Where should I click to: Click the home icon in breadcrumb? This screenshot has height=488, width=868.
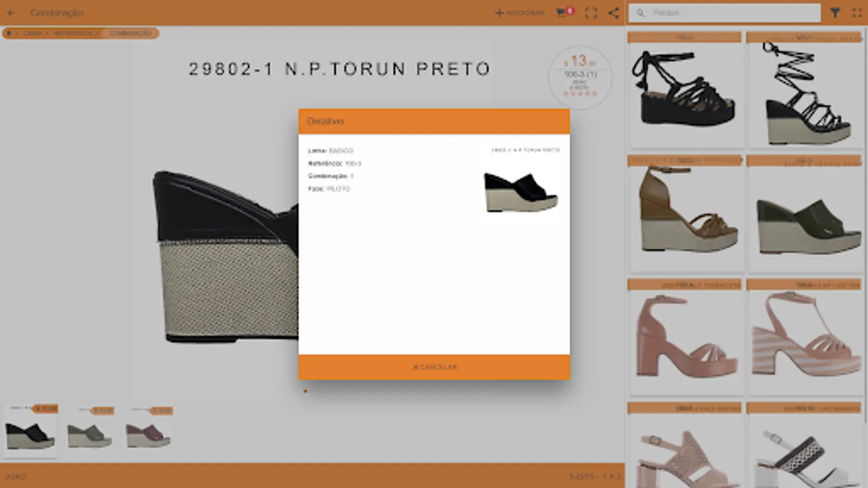[9, 33]
